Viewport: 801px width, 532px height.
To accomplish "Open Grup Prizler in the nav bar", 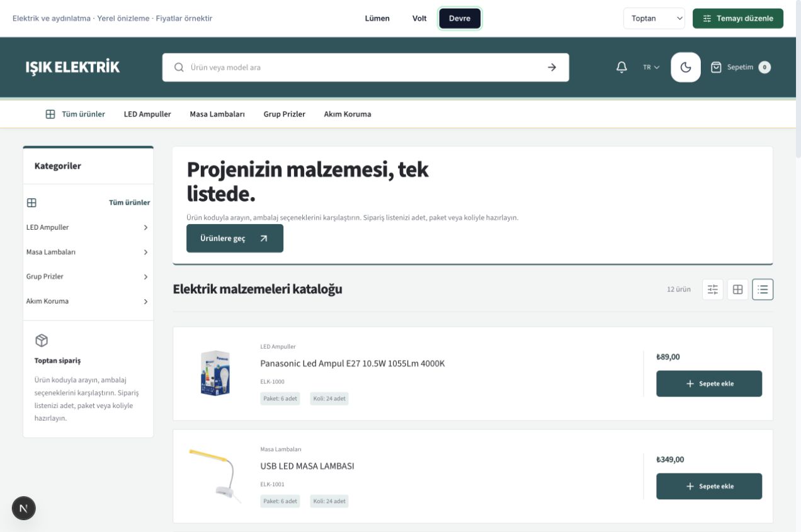I will [x=285, y=115].
